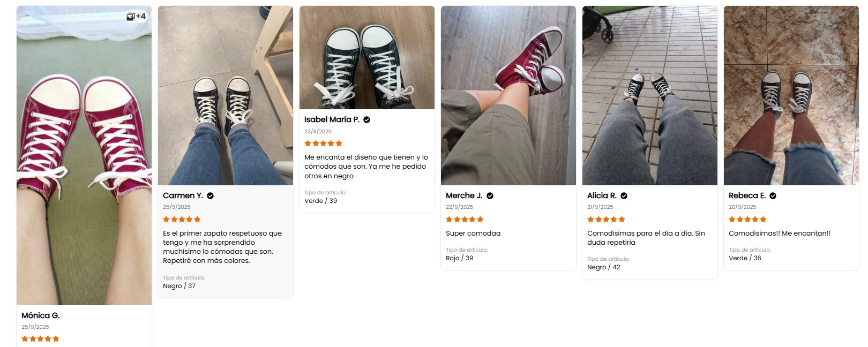View Isabel María P.'s green sneakers photo

pos(367,58)
